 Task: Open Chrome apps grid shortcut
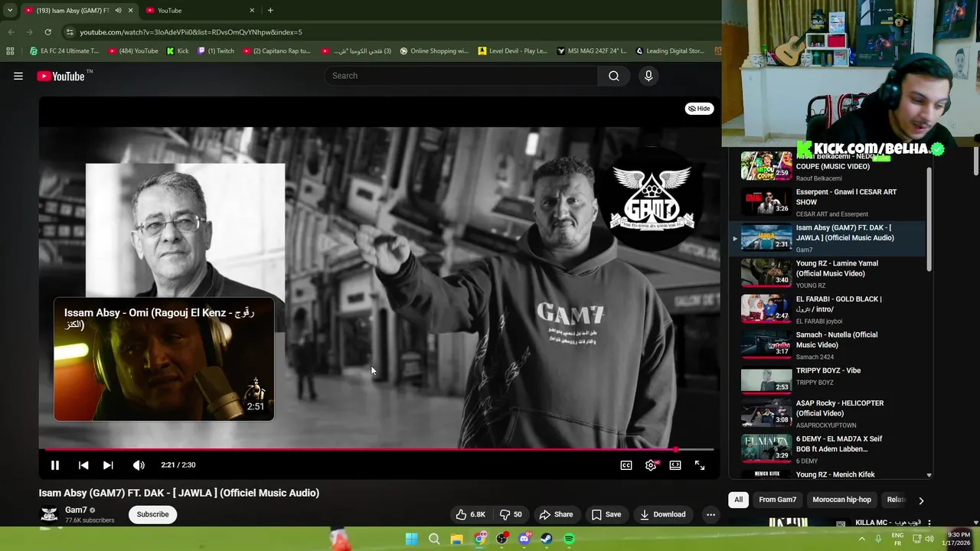(10, 51)
